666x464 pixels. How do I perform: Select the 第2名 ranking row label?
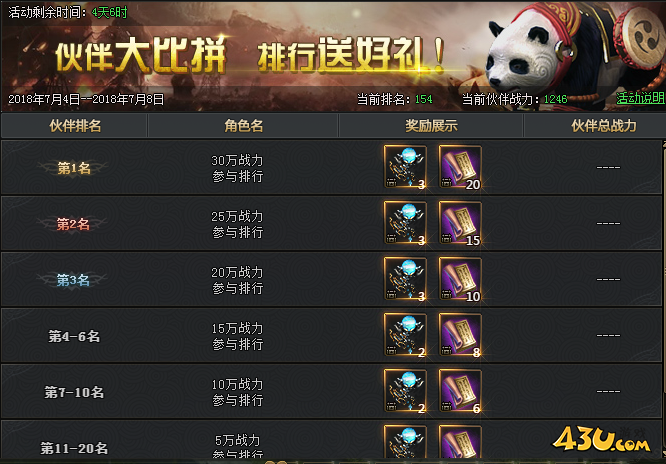[x=73, y=224]
